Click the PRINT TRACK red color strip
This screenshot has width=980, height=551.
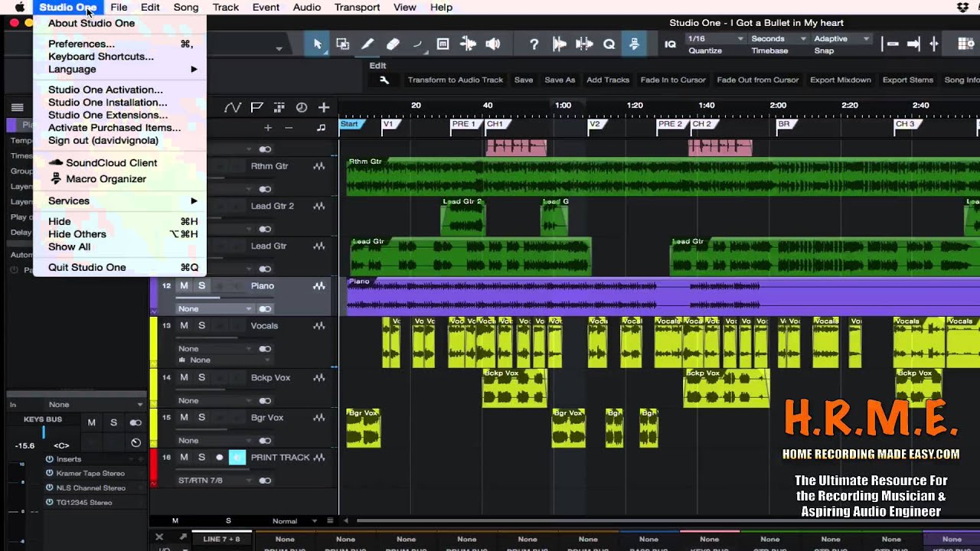pos(153,468)
